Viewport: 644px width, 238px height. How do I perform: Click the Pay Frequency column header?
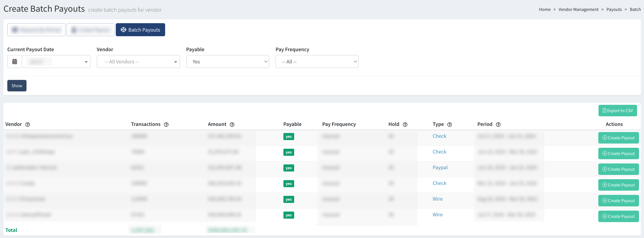point(339,124)
